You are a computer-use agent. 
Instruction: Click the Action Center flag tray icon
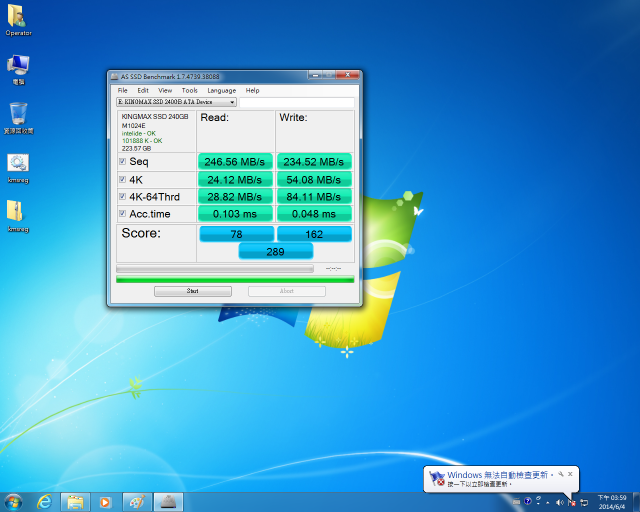pos(571,502)
